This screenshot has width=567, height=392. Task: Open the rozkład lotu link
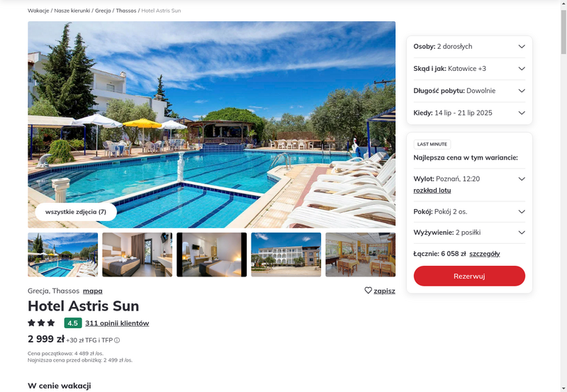pyautogui.click(x=432, y=190)
